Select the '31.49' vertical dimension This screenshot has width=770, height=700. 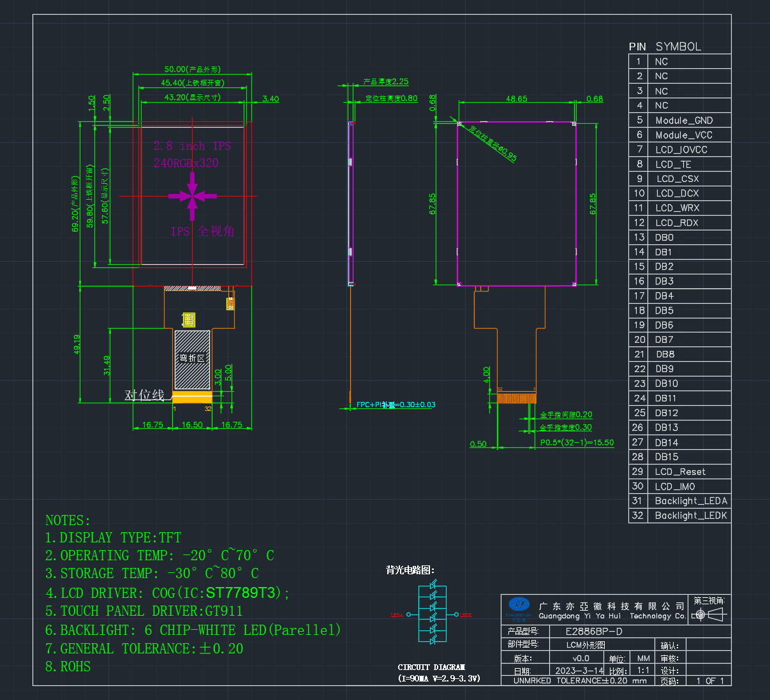[x=107, y=365]
